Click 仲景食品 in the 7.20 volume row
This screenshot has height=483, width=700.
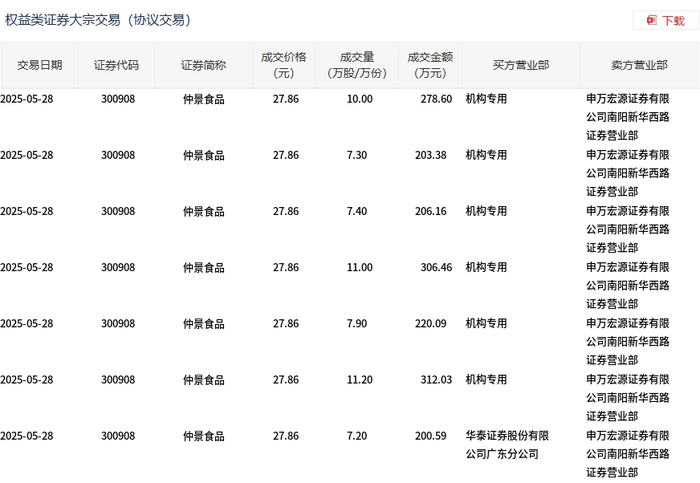tap(204, 436)
